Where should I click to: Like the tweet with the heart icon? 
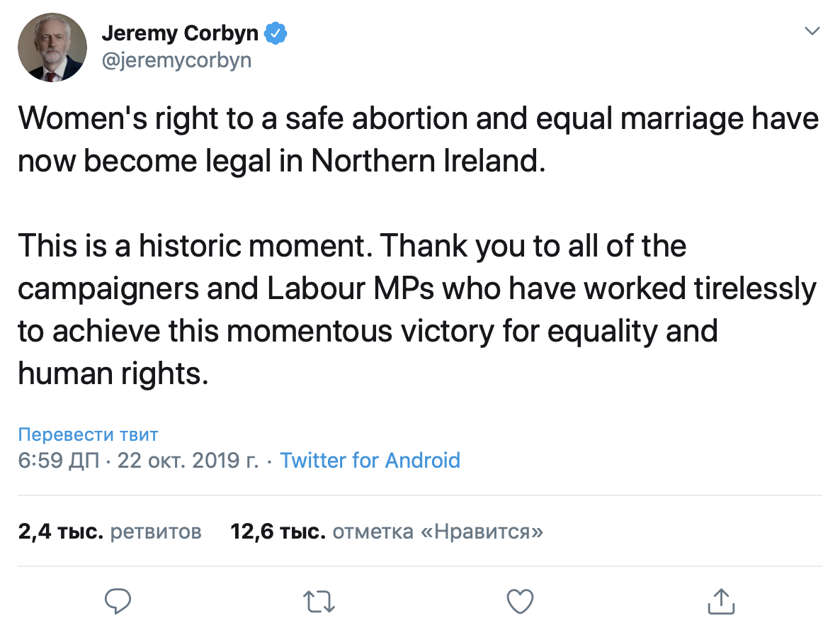pyautogui.click(x=521, y=602)
